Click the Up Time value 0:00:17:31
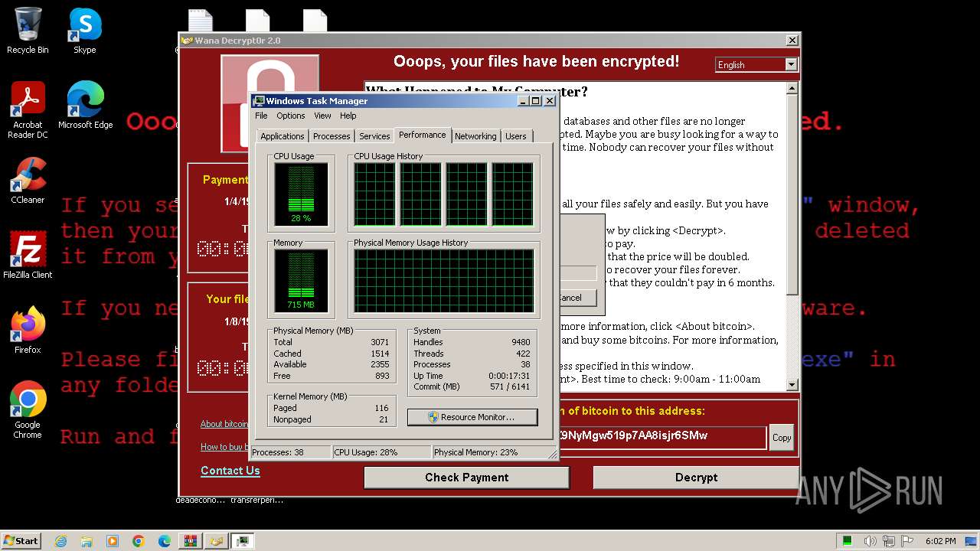980x551 pixels. pos(509,376)
